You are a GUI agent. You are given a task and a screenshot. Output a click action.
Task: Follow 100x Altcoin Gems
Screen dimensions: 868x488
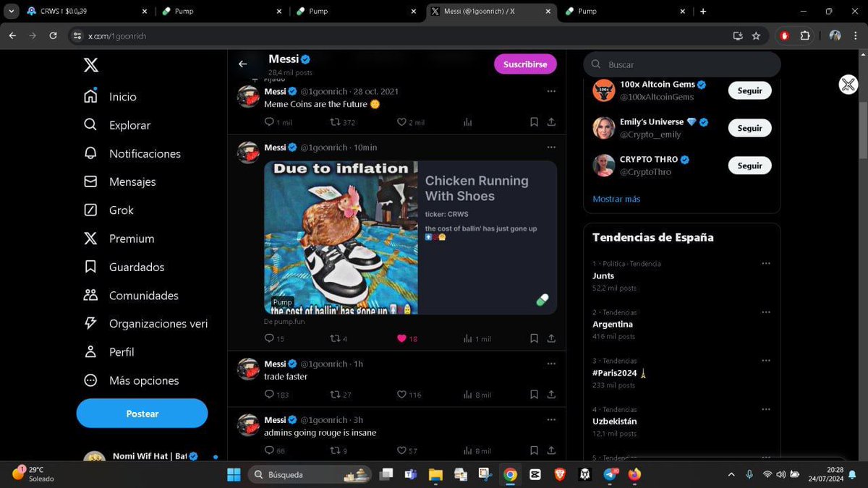point(750,90)
